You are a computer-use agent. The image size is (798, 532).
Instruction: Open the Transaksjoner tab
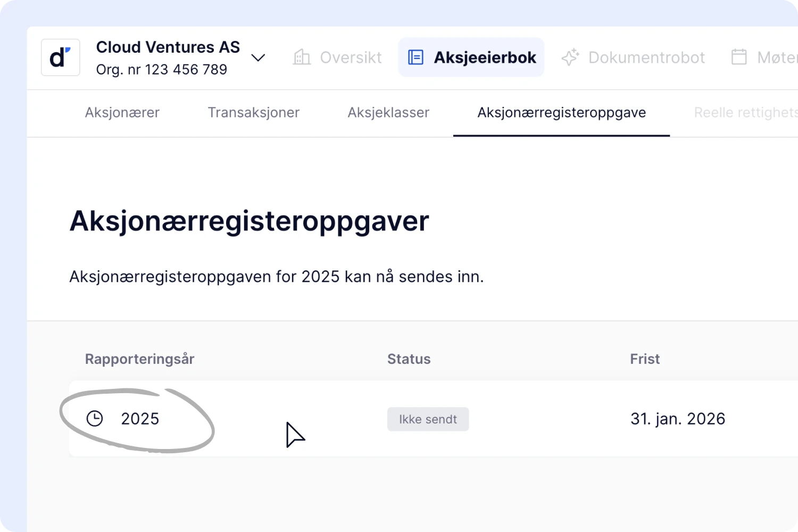[253, 113]
